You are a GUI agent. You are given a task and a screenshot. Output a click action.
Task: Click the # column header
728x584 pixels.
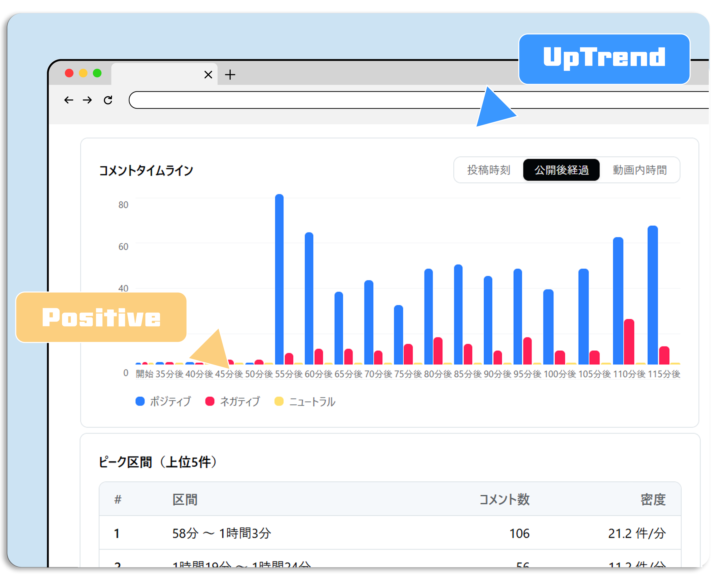tap(118, 499)
